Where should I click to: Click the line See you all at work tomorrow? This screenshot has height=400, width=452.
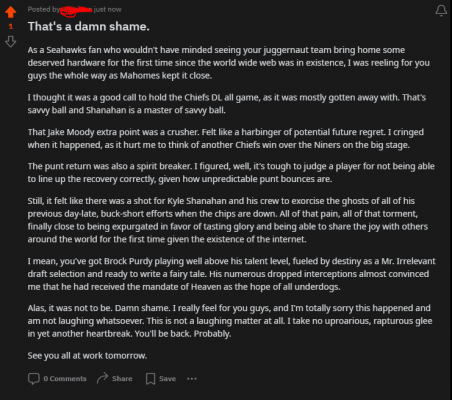coord(87,356)
